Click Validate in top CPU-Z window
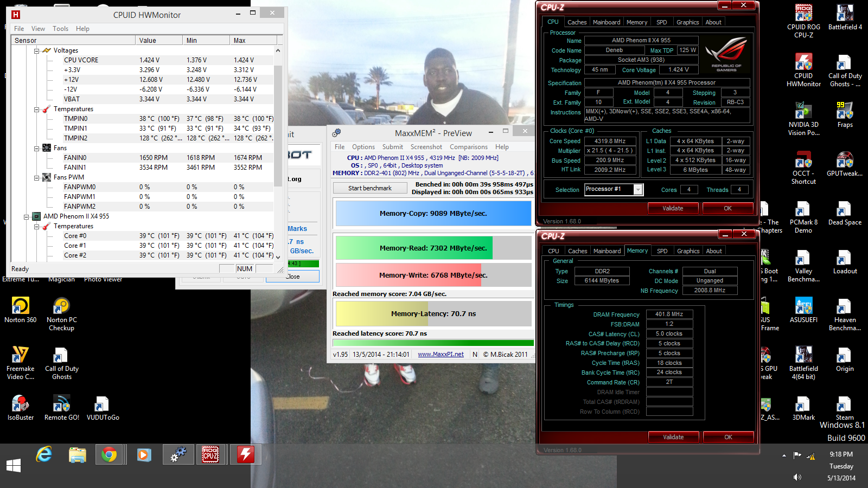Screen dimensions: 868x488 click(673, 208)
